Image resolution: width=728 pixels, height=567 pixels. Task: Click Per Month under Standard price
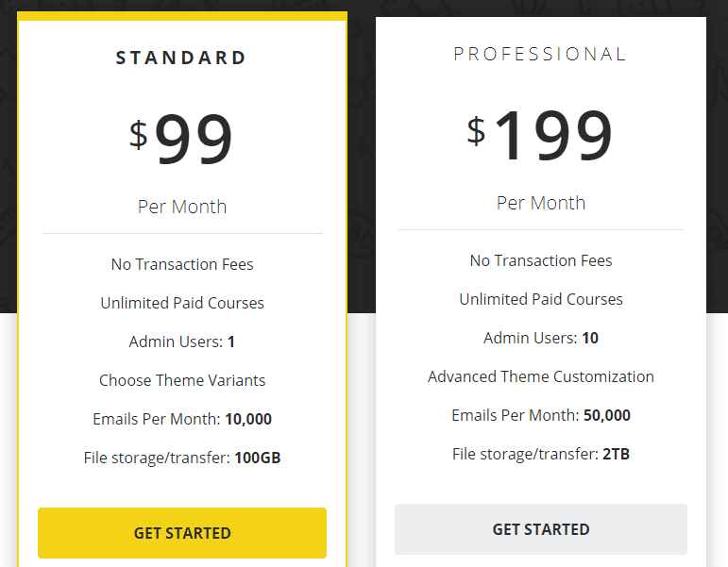(x=182, y=207)
